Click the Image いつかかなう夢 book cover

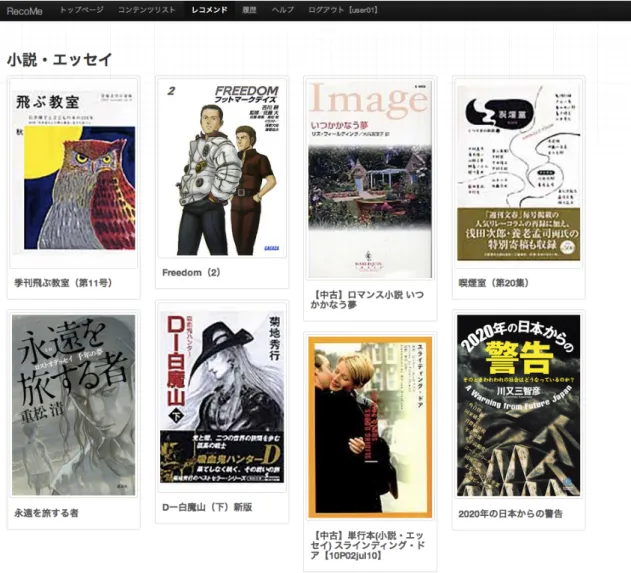[370, 178]
